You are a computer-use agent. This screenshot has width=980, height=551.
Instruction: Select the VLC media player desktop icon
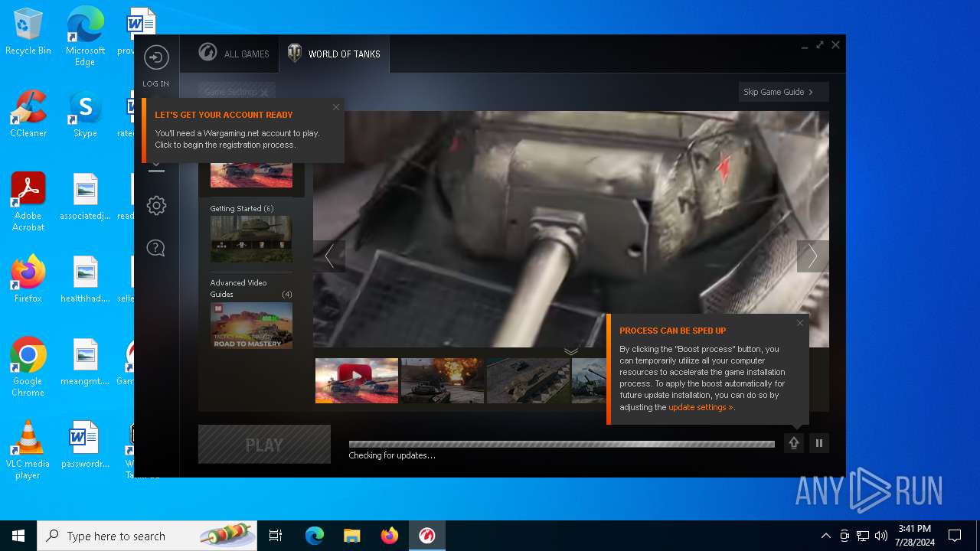(28, 450)
